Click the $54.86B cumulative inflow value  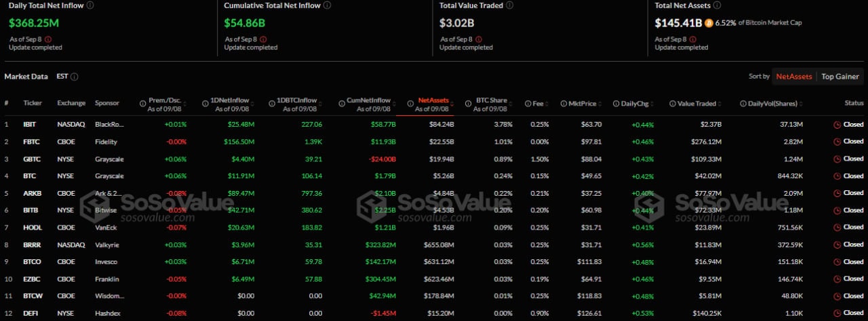245,22
